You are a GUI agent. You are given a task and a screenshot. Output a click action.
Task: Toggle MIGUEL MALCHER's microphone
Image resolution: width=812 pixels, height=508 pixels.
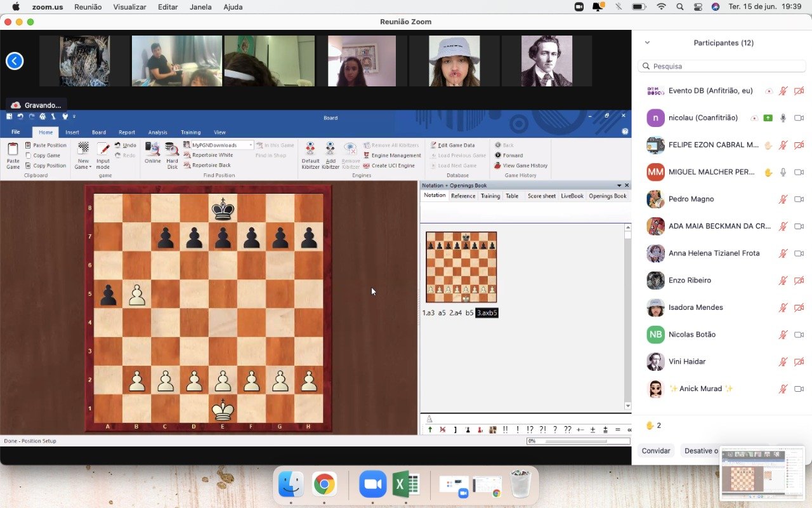[783, 172]
